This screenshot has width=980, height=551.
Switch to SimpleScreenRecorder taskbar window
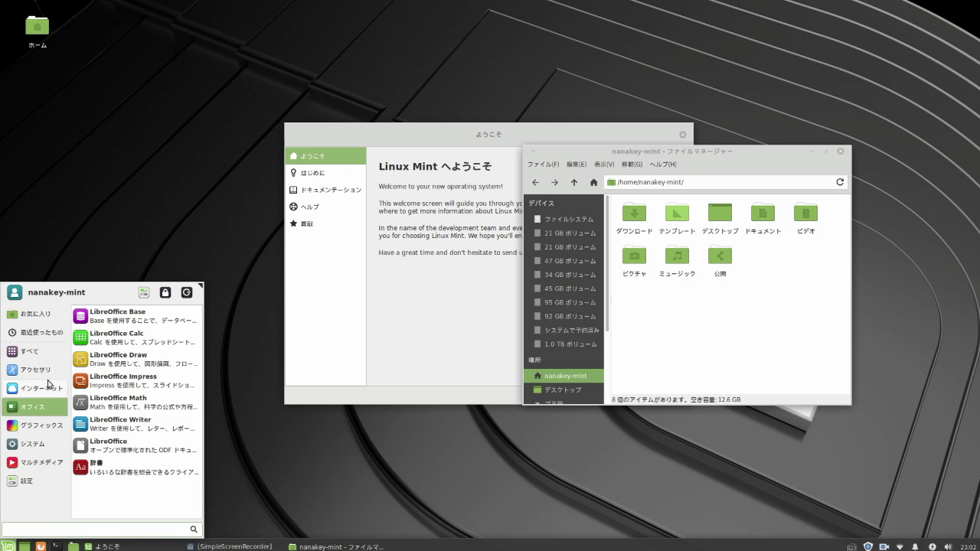click(x=230, y=546)
